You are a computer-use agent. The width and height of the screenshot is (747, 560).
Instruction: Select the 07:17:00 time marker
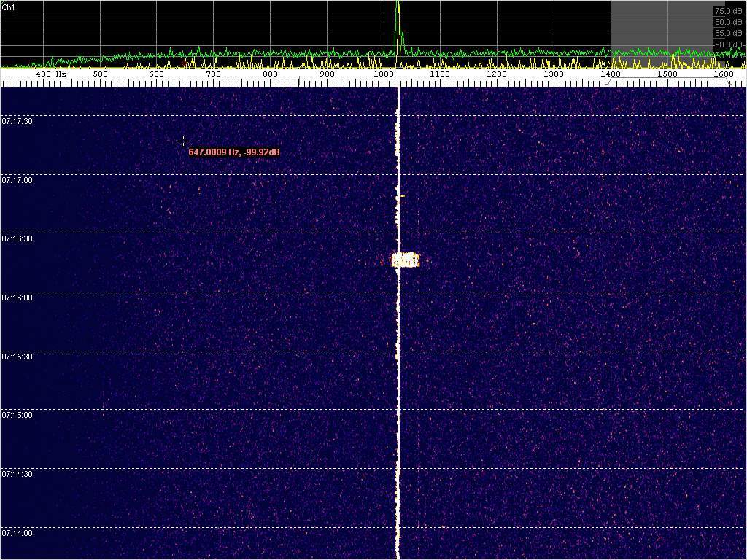coord(17,180)
